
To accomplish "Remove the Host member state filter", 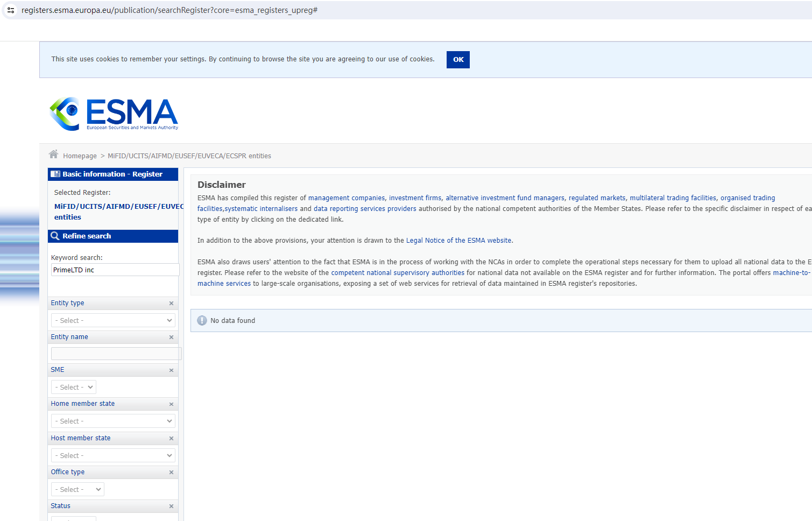I will pyautogui.click(x=171, y=439).
